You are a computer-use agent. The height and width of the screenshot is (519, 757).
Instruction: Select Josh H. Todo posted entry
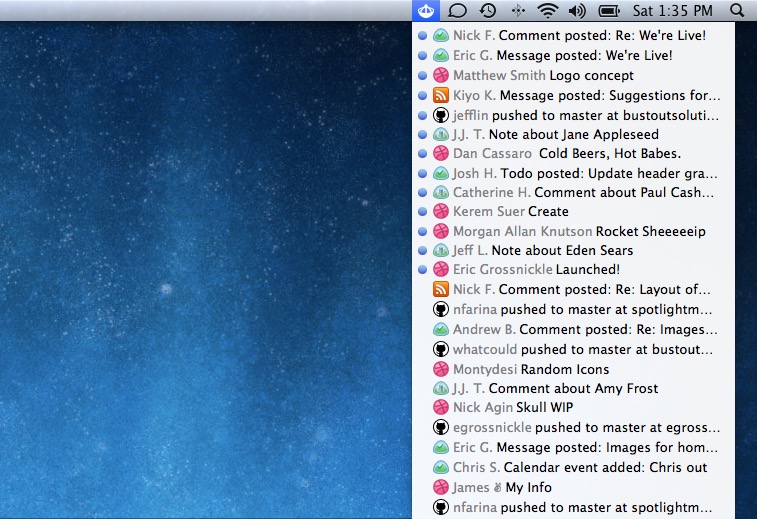point(574,173)
